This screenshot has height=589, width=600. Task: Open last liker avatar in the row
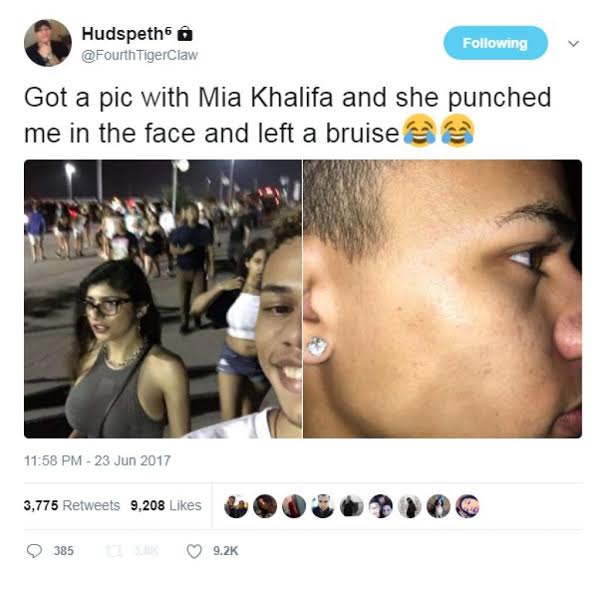point(467,506)
